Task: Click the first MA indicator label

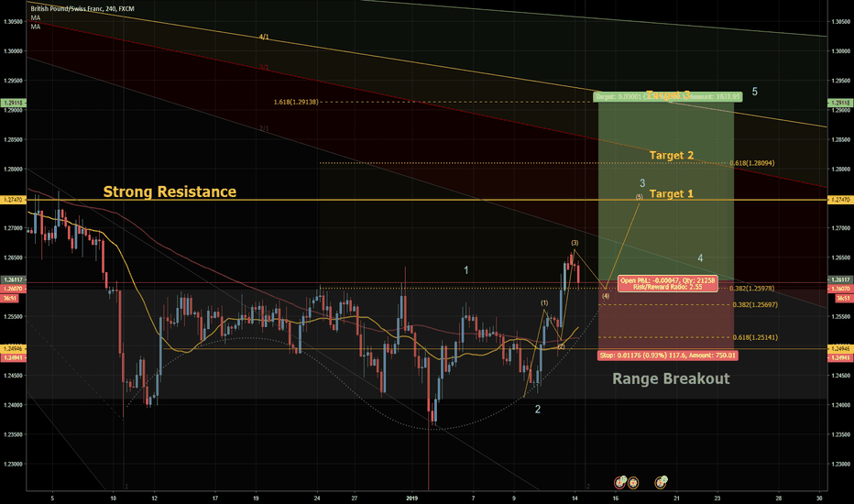Action: coord(36,17)
